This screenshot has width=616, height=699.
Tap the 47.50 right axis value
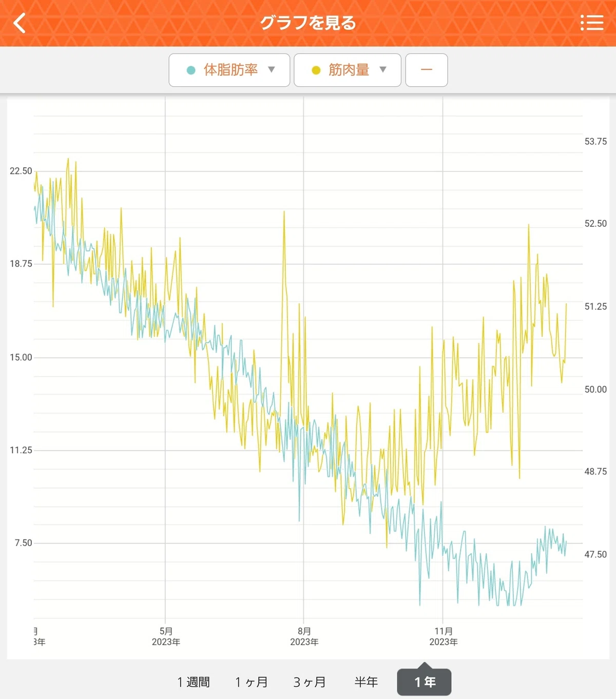(x=595, y=554)
